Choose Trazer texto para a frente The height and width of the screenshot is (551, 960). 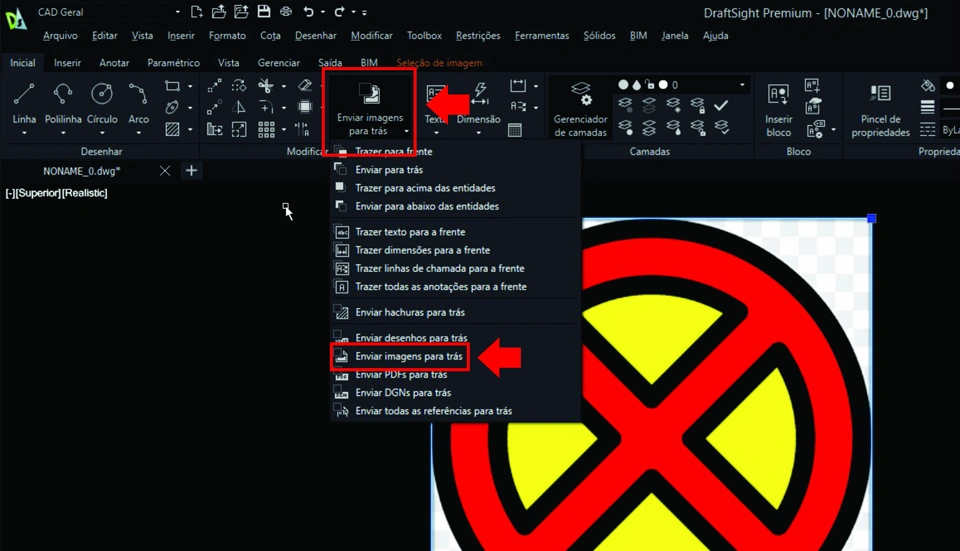click(455, 232)
